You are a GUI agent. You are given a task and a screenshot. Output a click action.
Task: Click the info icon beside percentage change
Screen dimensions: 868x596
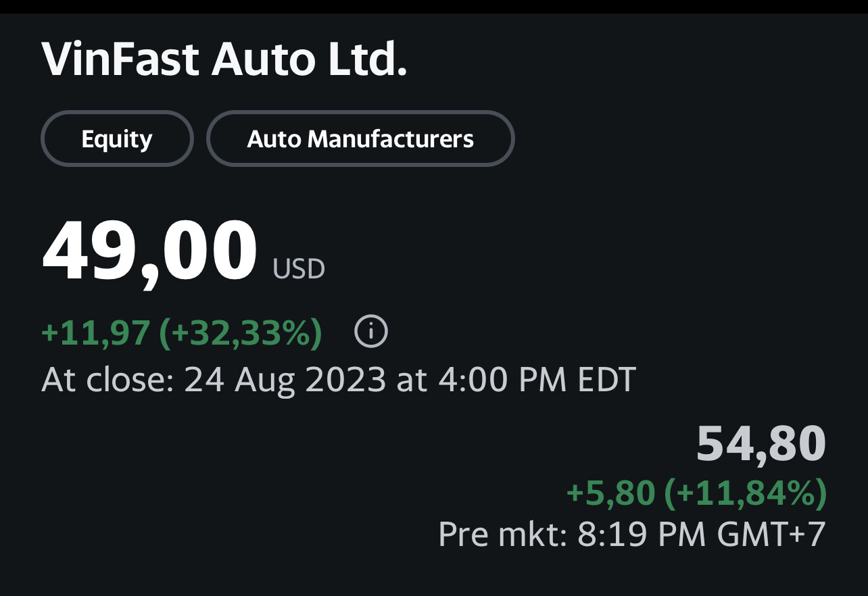(x=371, y=332)
